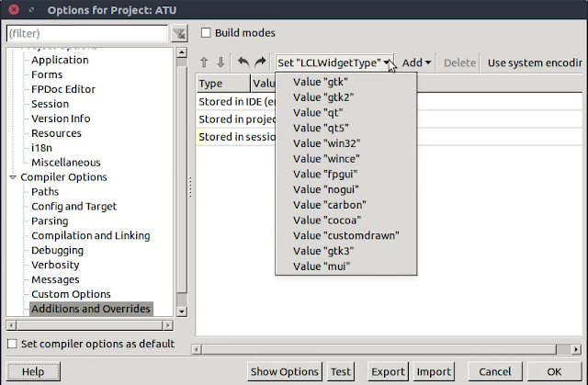Clear the filter using funnel icon
This screenshot has height=385, width=588.
pos(179,34)
